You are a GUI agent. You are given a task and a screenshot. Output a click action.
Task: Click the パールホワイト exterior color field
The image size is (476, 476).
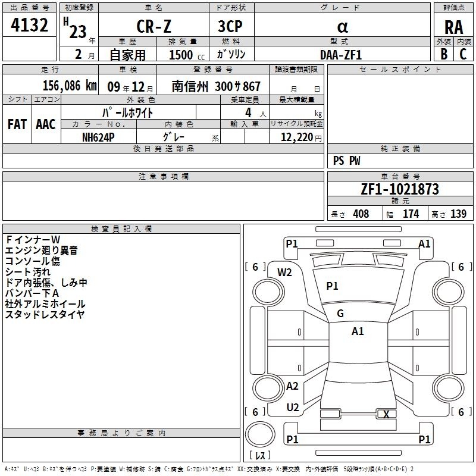[127, 112]
